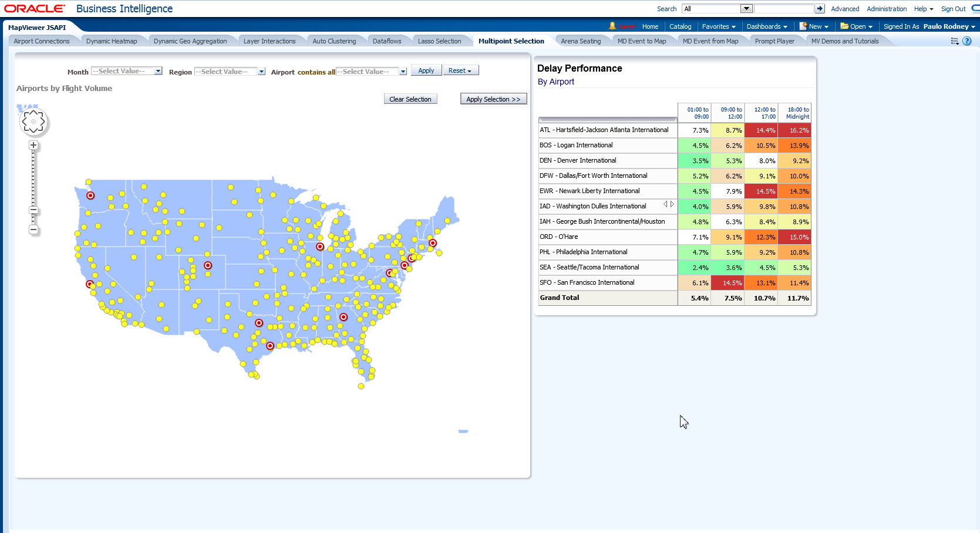
Task: Click the map pan down arrow
Action: point(33,131)
